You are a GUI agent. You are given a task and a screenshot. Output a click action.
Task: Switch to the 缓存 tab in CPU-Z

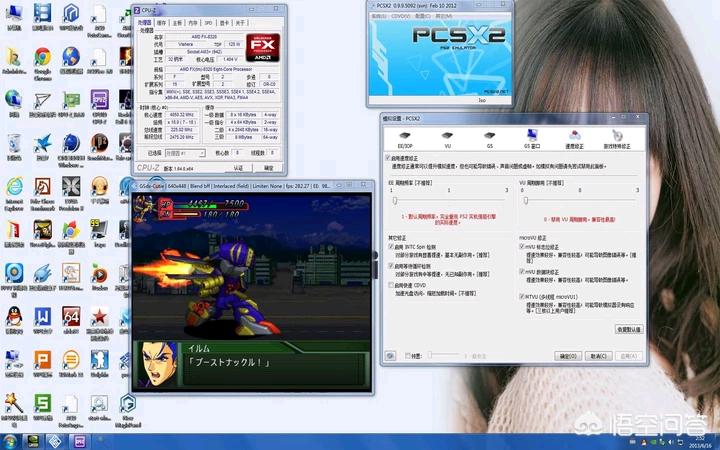(161, 22)
